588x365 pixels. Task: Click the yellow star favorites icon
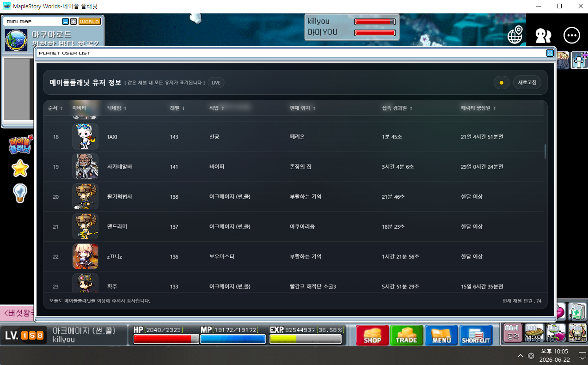(x=20, y=169)
